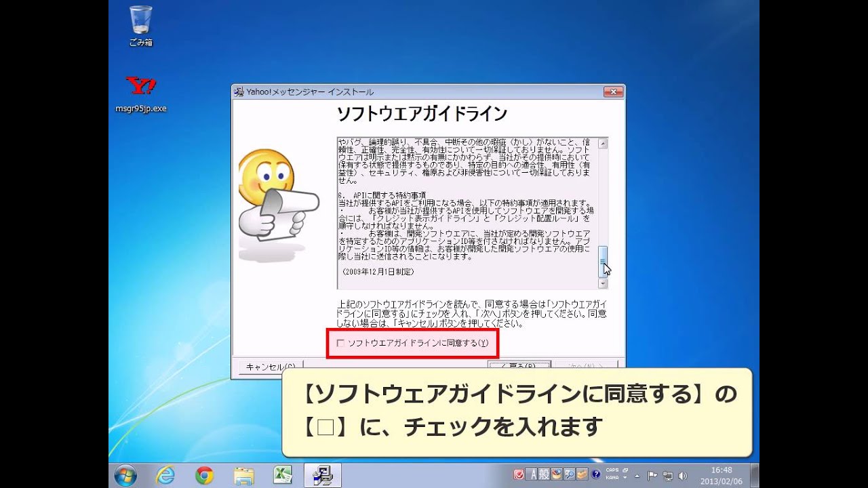Open the IME dictionary search tool icon
The height and width of the screenshot is (488, 868).
[570, 475]
